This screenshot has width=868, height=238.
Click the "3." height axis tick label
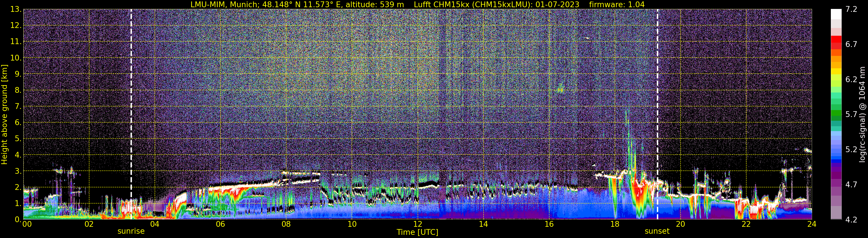point(18,171)
